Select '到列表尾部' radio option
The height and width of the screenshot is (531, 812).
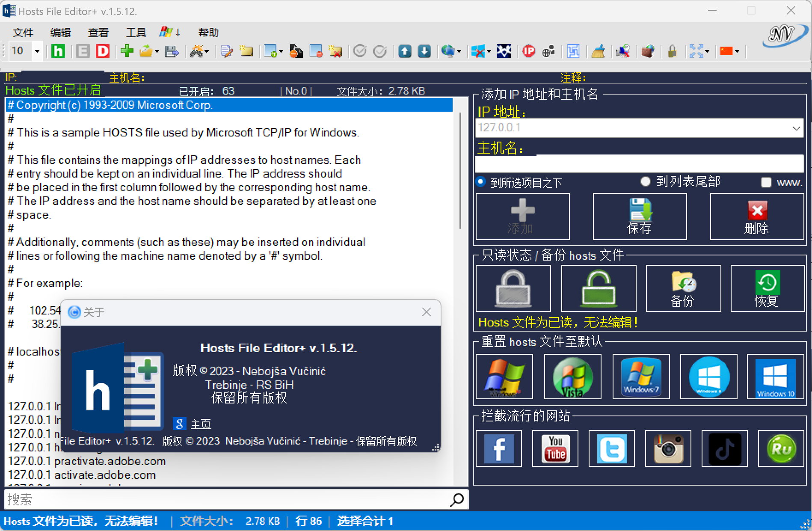[645, 181]
